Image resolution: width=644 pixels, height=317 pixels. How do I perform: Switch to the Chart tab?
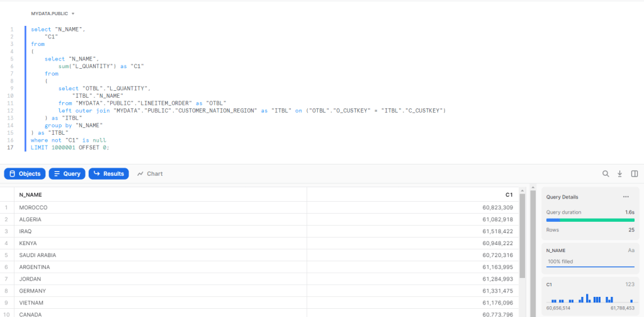[150, 174]
